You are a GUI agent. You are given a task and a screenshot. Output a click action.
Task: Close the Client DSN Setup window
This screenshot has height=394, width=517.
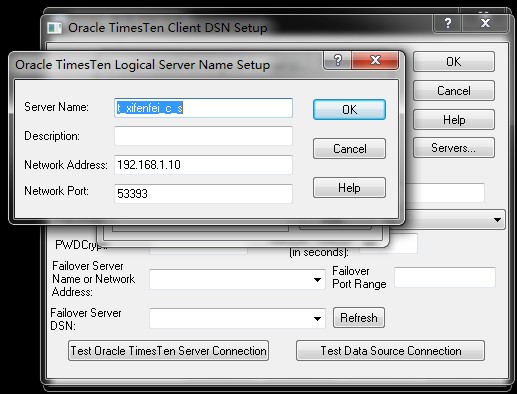tap(485, 23)
